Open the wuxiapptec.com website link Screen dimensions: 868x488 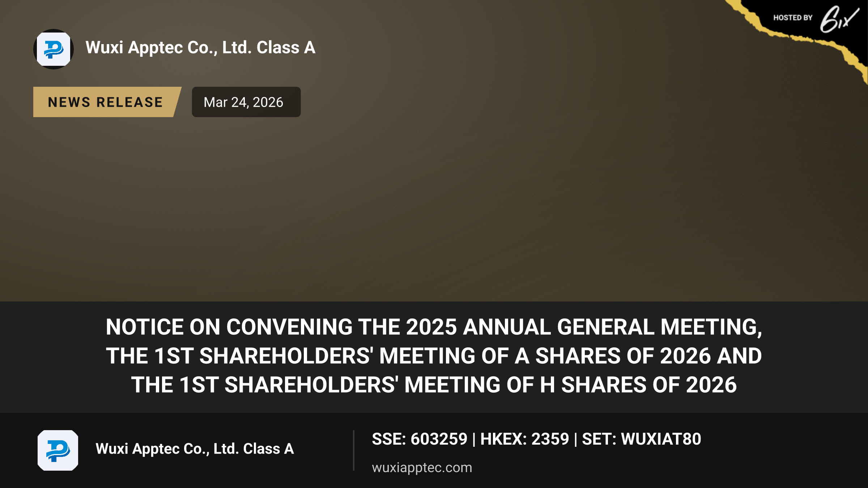point(422,467)
